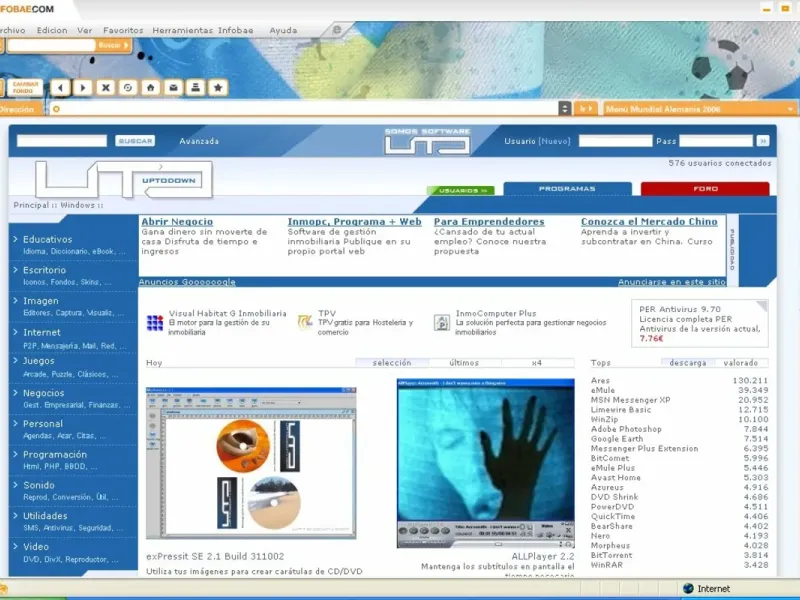Click Google Earth in Tops list

click(617, 439)
